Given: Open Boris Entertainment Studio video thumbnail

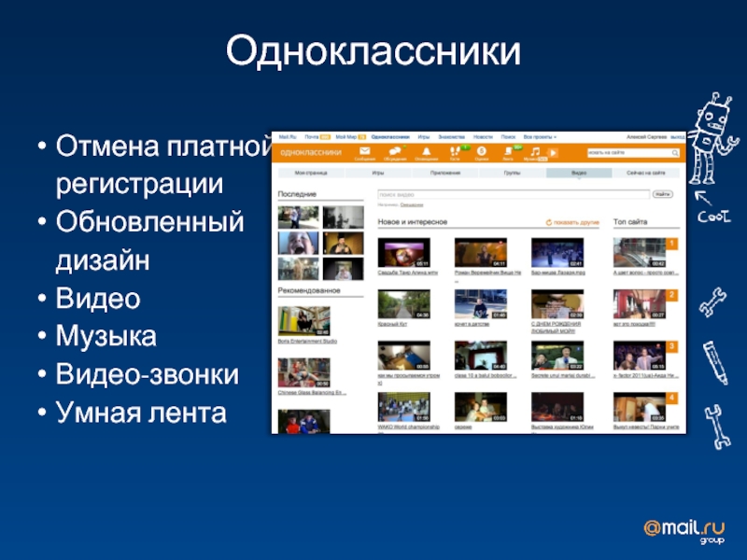Looking at the screenshot, I should point(304,321).
